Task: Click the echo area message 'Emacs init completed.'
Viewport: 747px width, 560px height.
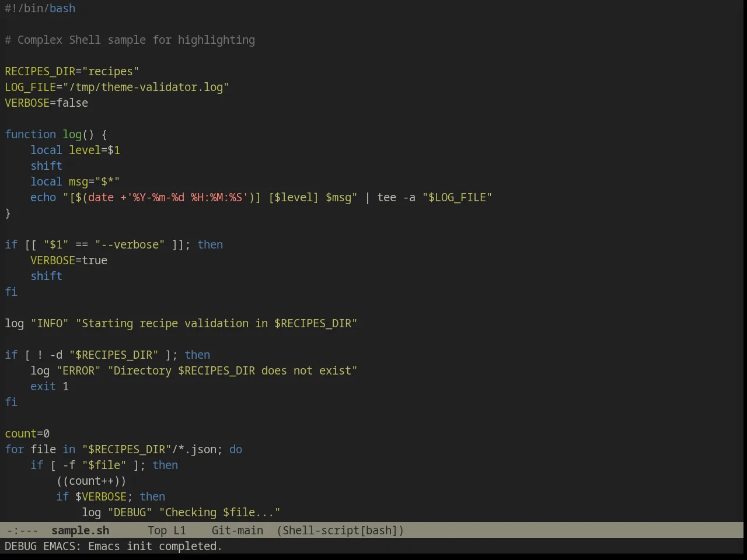Action: (155, 546)
